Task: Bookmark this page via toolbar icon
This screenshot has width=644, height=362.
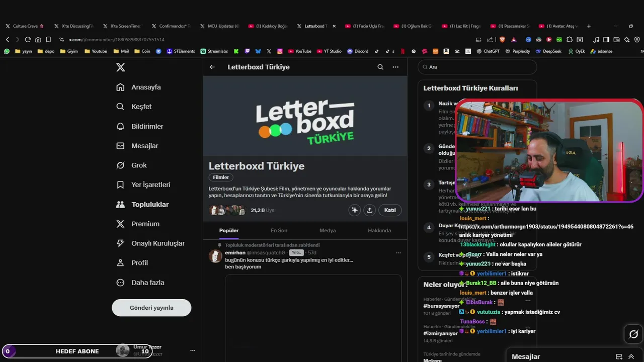Action: click(x=48, y=39)
